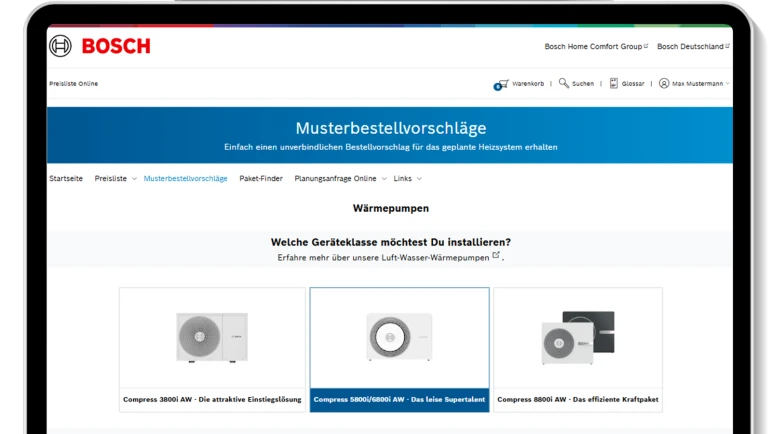Image resolution: width=770 pixels, height=434 pixels.
Task: Open Bosch Deutschland link
Action: tap(690, 47)
